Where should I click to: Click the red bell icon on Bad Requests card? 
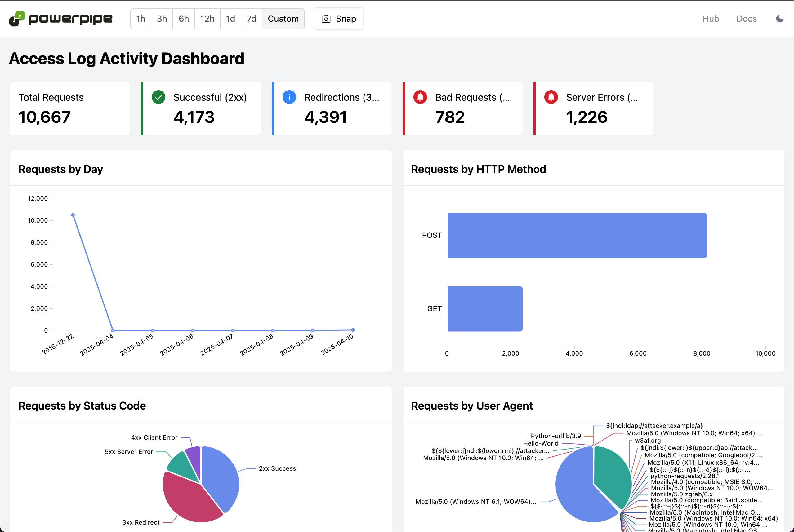pyautogui.click(x=420, y=97)
